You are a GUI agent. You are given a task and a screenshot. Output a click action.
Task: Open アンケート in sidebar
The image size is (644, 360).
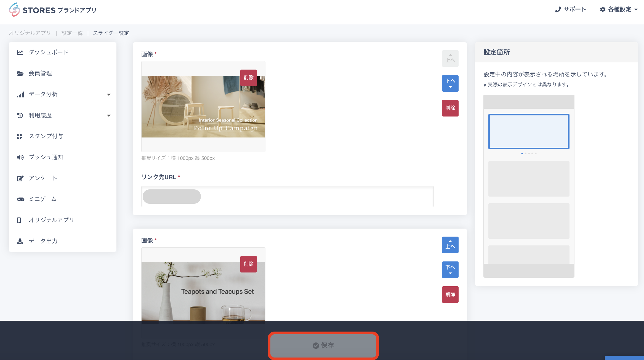[63, 178]
